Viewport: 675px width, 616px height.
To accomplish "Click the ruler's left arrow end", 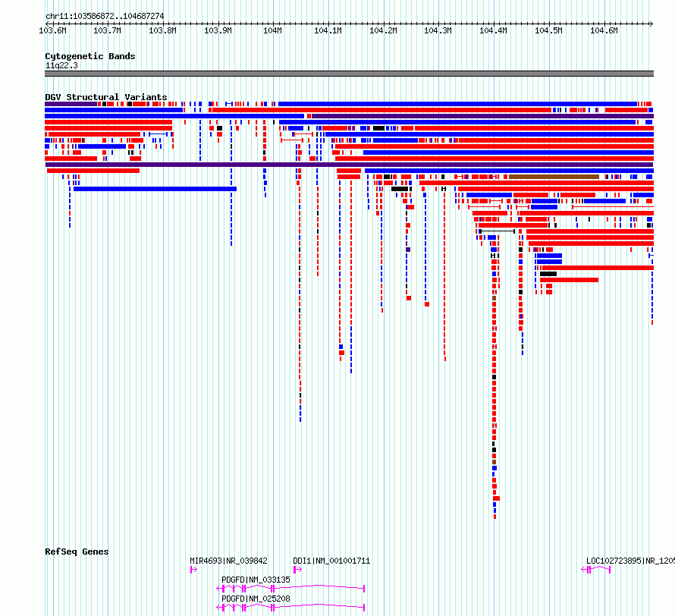I will [x=47, y=24].
